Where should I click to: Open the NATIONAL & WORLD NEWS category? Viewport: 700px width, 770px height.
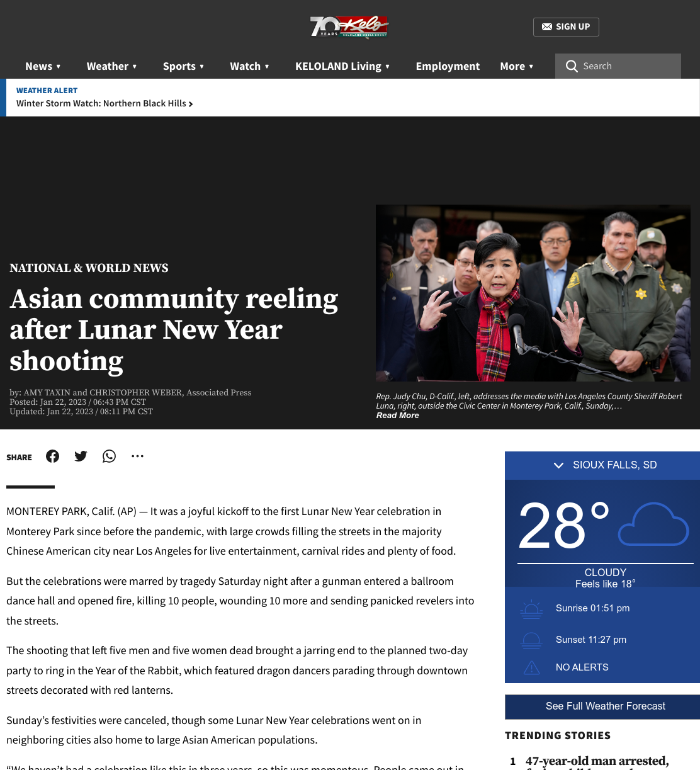pyautogui.click(x=89, y=268)
